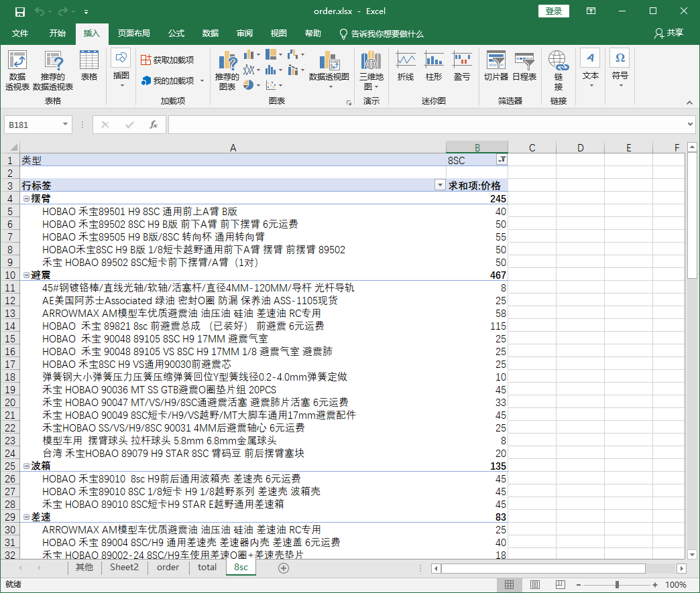Collapse the 差速 group

[x=26, y=517]
